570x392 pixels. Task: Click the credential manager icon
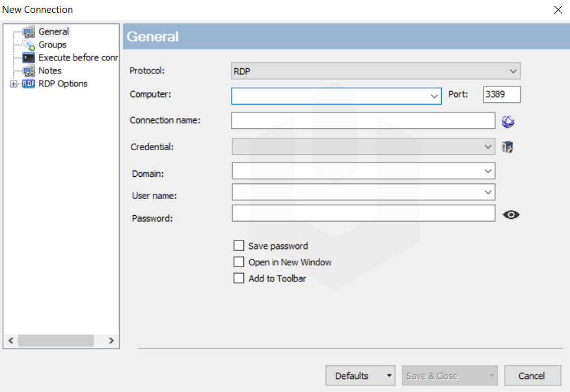pyautogui.click(x=508, y=147)
